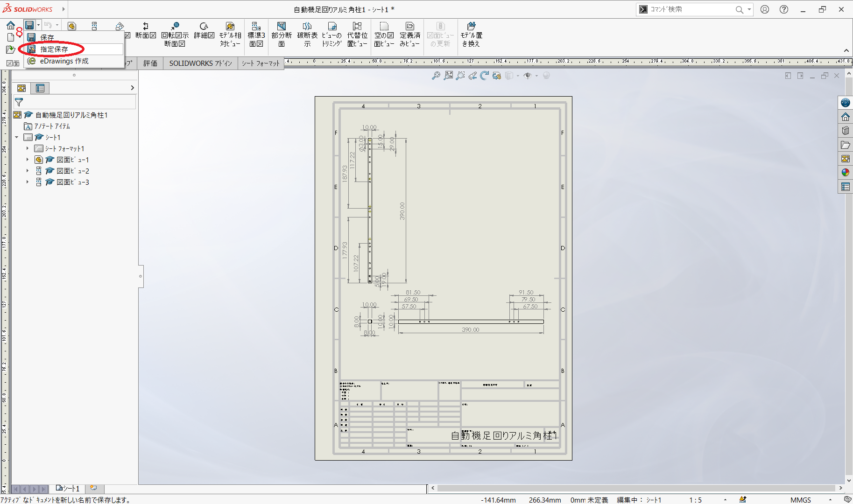Switch to the SOLIDWORKS アドイン tab
Image resolution: width=853 pixels, height=504 pixels.
200,63
